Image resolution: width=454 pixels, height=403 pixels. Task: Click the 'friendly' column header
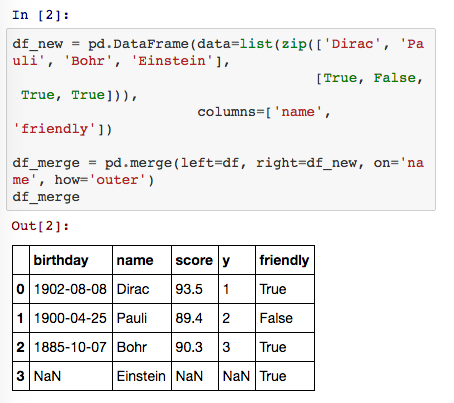[285, 260]
